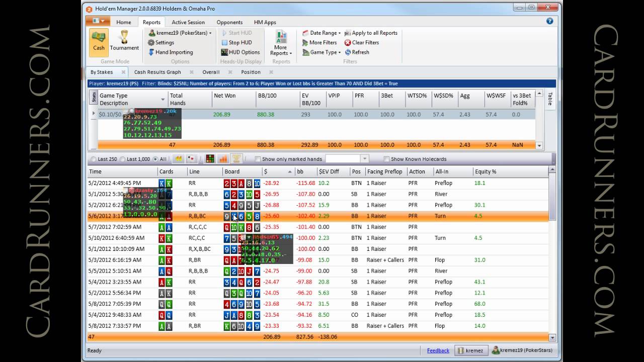This screenshot has height=362, width=644.
Task: Open the help question-mark icon
Action: coord(549,21)
